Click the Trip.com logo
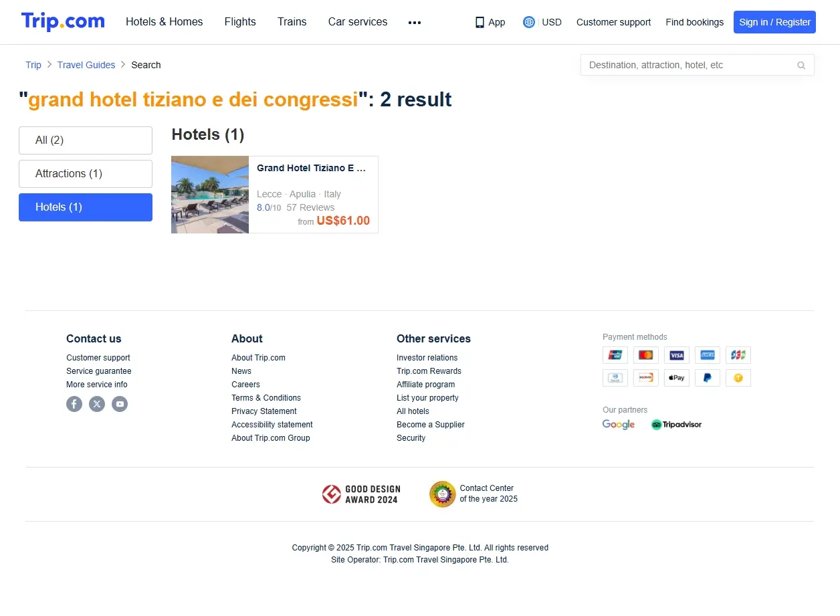Screen dimensions: 840x616 tap(63, 21)
